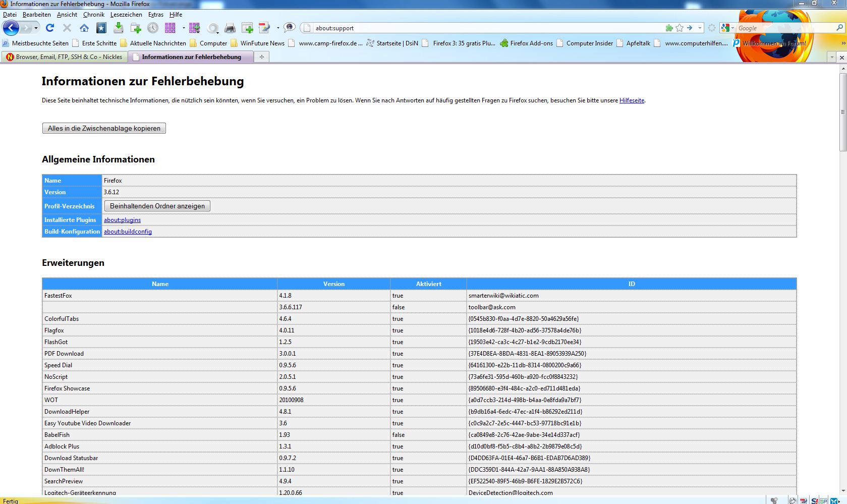Click the grey Forward arrow button
The width and height of the screenshot is (847, 504).
[26, 28]
